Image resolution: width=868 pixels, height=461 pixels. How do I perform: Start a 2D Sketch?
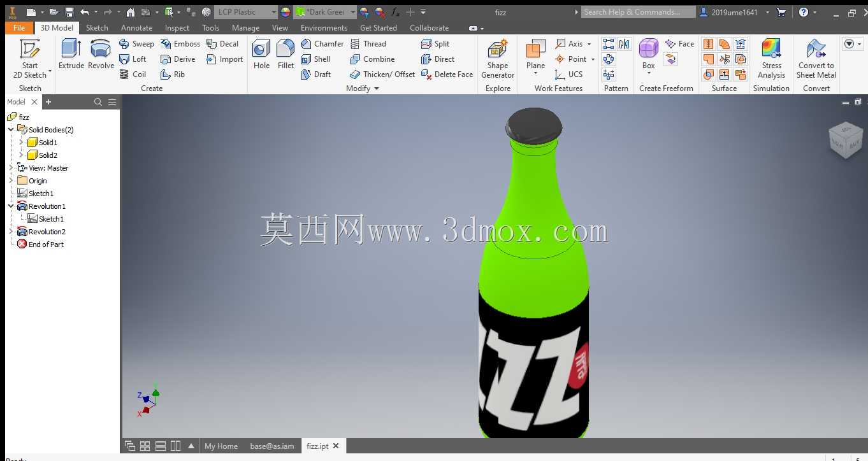(30, 59)
